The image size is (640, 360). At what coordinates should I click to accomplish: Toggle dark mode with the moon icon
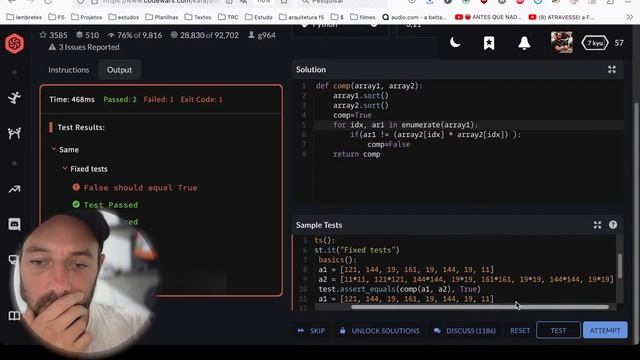(x=455, y=42)
